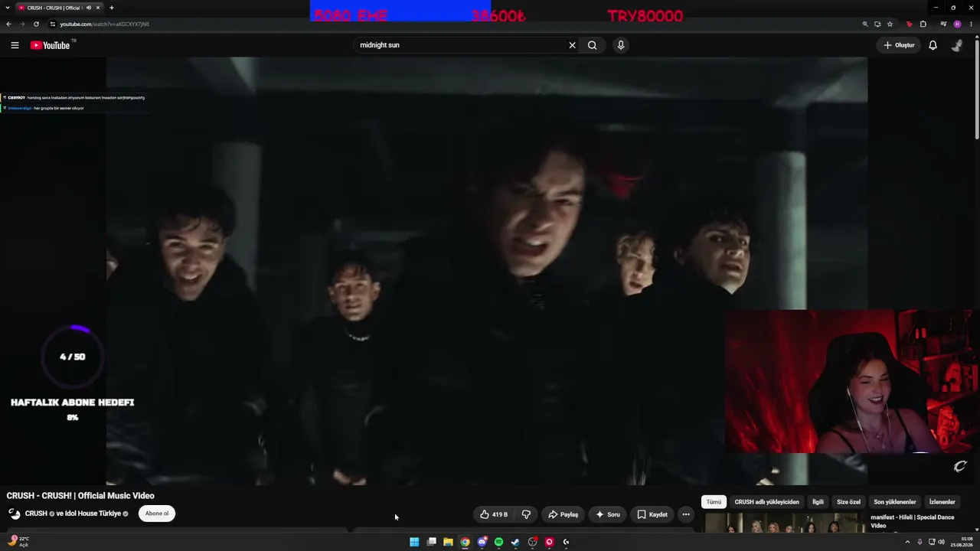Open Steam from the taskbar
980x551 pixels.
coord(515,542)
